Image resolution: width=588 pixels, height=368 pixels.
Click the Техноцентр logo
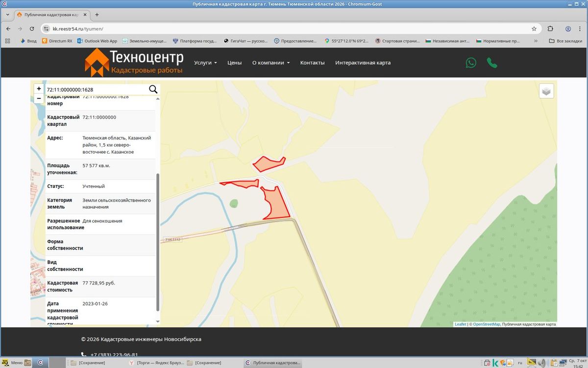click(x=134, y=63)
